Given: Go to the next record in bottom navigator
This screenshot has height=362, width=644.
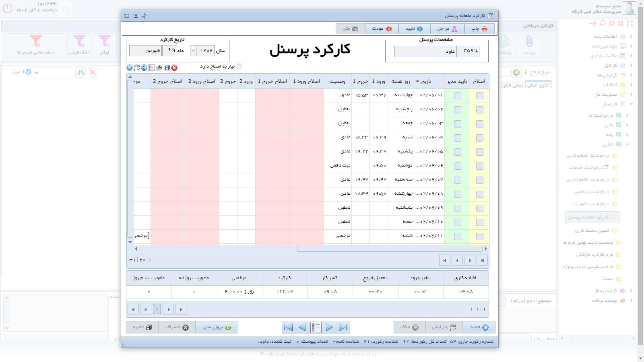Looking at the screenshot, I should click(329, 327).
